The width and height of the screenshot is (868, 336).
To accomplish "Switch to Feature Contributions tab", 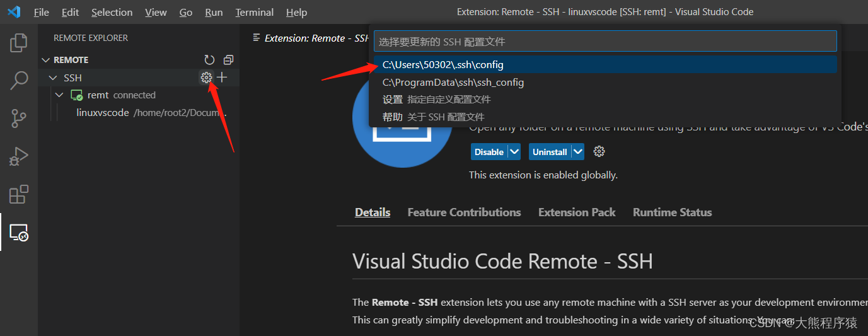I will click(465, 212).
